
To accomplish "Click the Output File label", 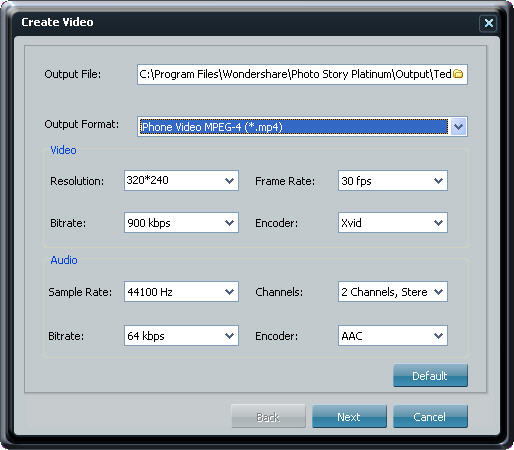I will [72, 74].
